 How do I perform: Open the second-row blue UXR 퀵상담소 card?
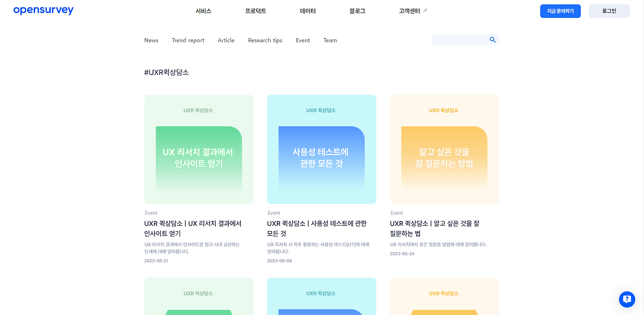click(321, 296)
